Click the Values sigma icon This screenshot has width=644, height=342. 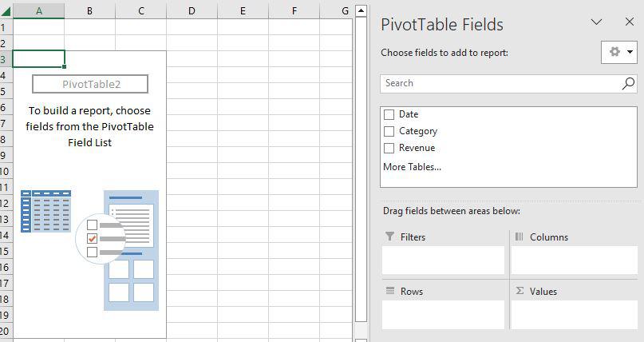click(520, 291)
